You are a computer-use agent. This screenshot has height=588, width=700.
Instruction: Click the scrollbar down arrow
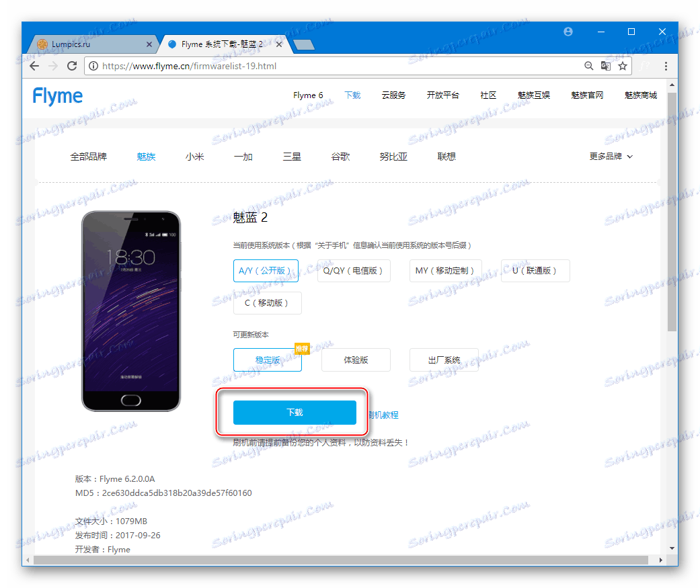[x=672, y=548]
